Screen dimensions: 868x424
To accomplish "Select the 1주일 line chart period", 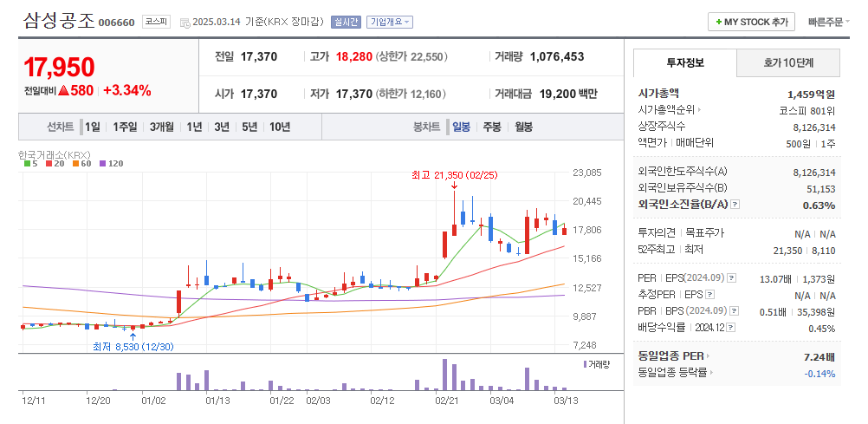I will [x=125, y=127].
